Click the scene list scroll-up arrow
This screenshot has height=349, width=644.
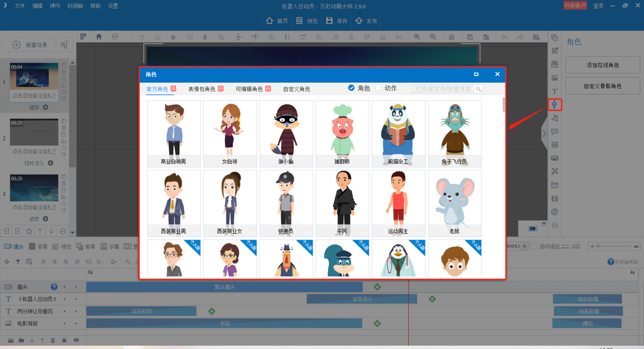click(72, 63)
